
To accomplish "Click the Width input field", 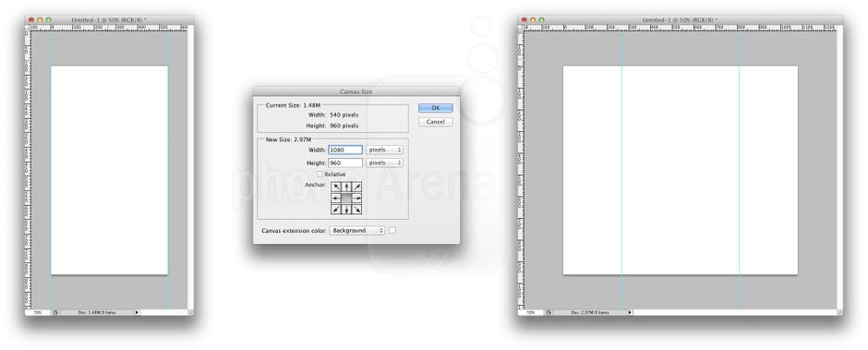I will (345, 150).
